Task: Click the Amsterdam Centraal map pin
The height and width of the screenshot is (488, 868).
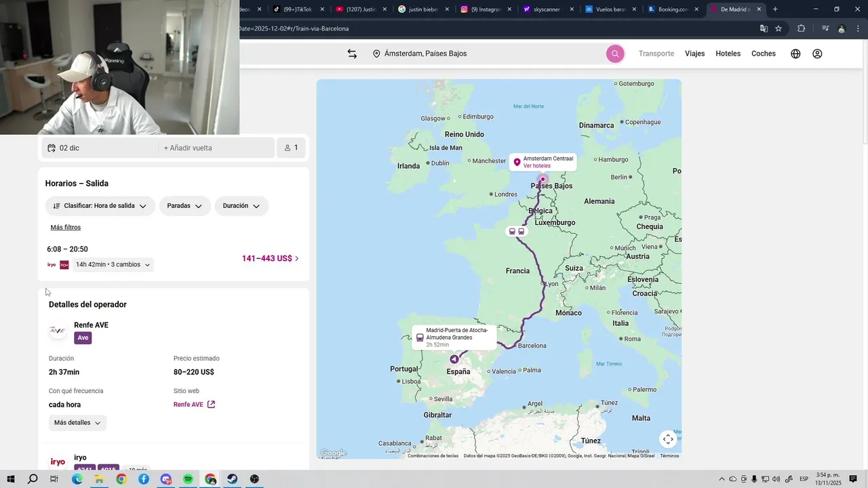Action: click(542, 180)
